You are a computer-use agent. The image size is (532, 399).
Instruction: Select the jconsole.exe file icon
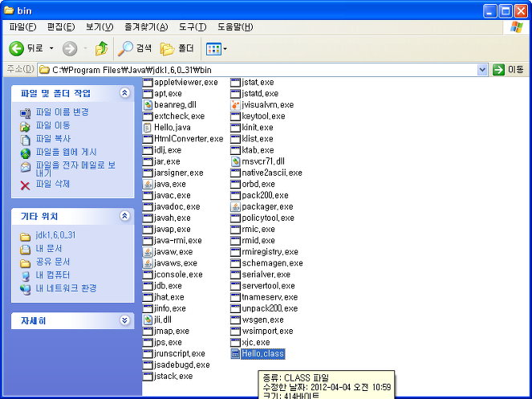click(x=148, y=275)
